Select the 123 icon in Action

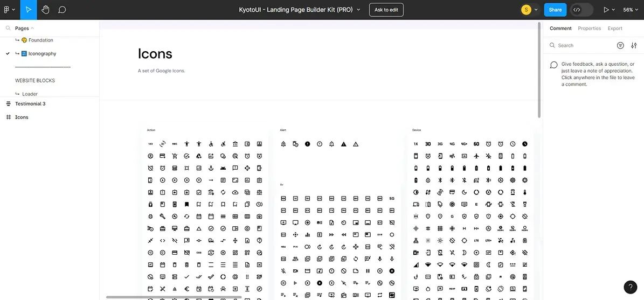tap(150, 144)
